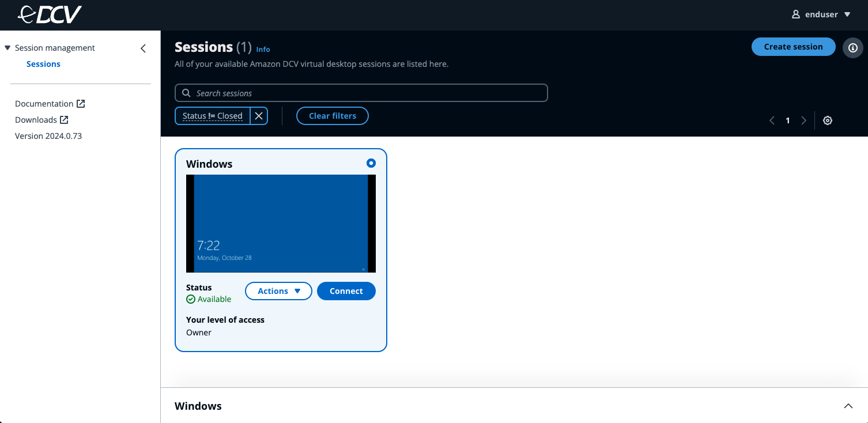Connect to the Windows session
Viewport: 868px width, 423px height.
click(346, 291)
